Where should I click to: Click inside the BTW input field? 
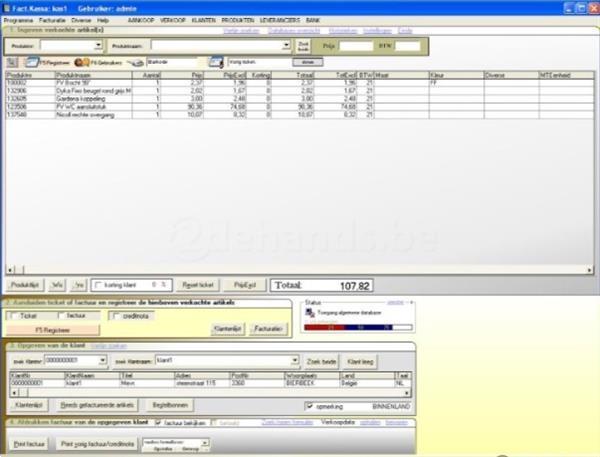pyautogui.click(x=408, y=46)
